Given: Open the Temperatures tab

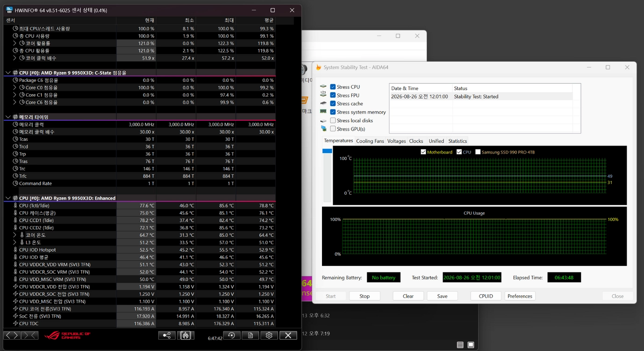Looking at the screenshot, I should 338,140.
